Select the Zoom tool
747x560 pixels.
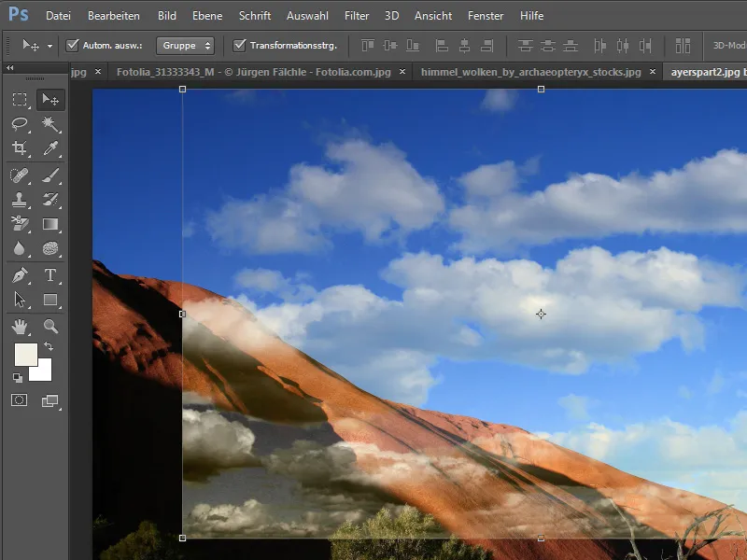coord(50,326)
